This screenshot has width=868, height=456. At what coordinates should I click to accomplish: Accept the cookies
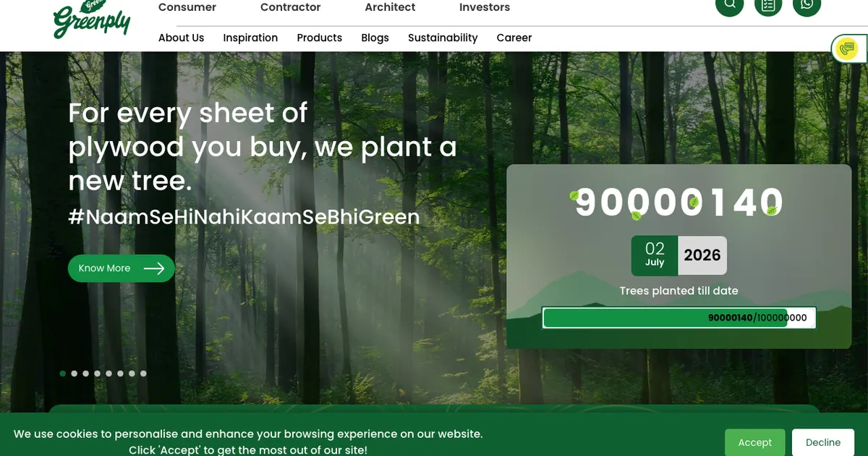(x=755, y=442)
